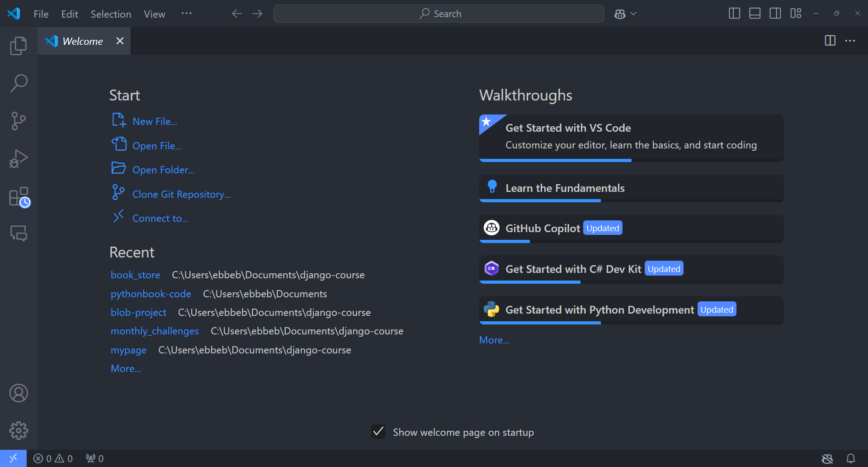Open the Accounts menu icon

pos(19,393)
